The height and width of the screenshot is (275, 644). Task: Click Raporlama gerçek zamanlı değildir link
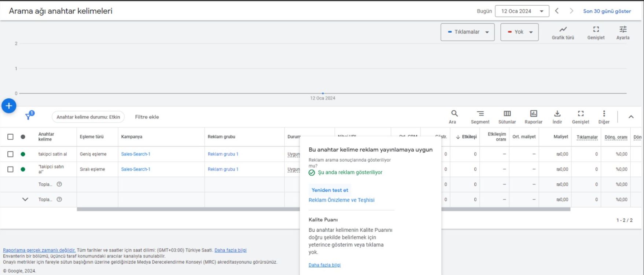[39, 250]
